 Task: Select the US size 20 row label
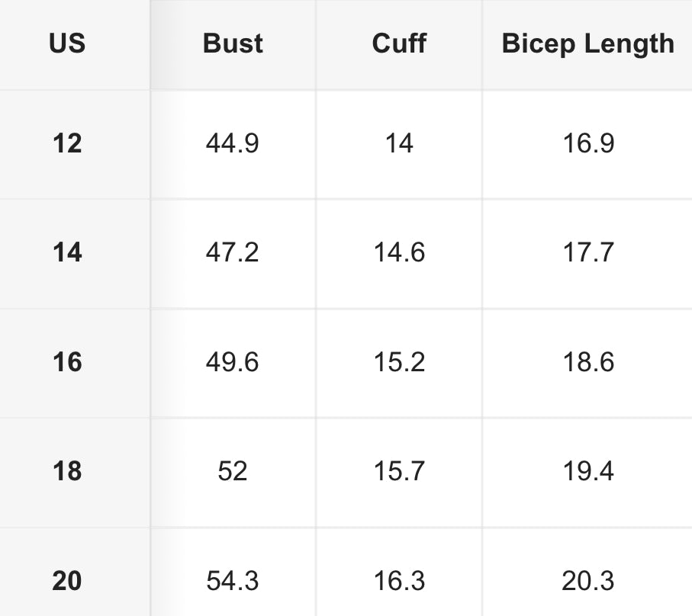coord(67,581)
